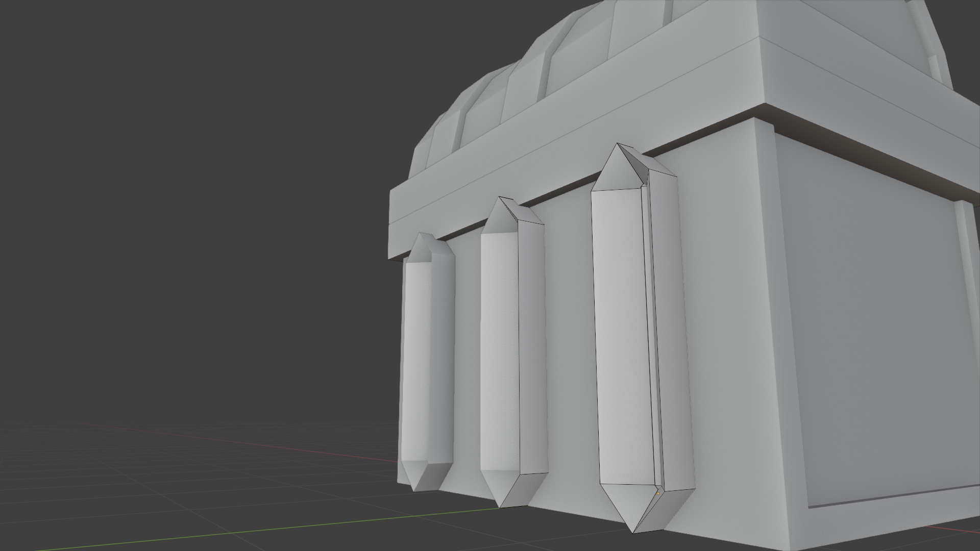Click the orange origin dot on right pillar
Image resolution: width=980 pixels, height=551 pixels.
click(x=658, y=493)
